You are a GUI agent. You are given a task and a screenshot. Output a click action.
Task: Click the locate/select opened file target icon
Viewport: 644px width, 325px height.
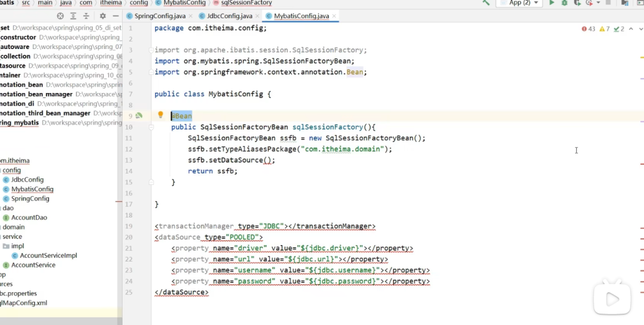click(x=60, y=16)
